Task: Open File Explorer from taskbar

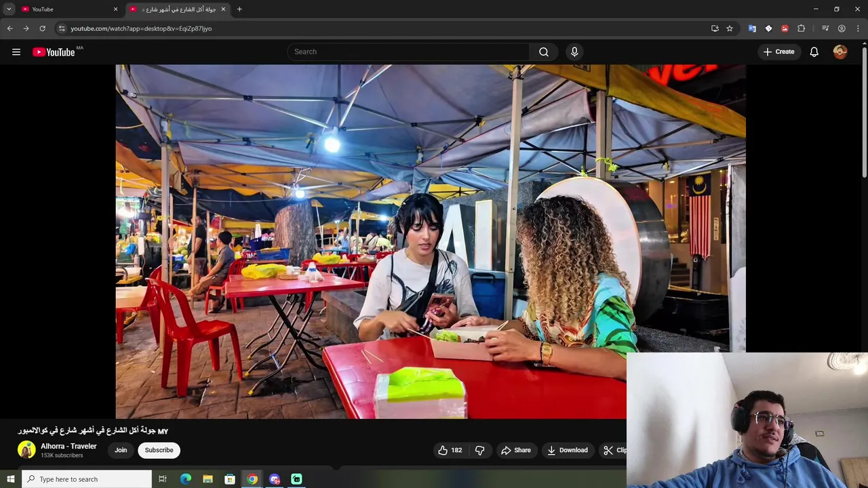Action: pyautogui.click(x=208, y=479)
